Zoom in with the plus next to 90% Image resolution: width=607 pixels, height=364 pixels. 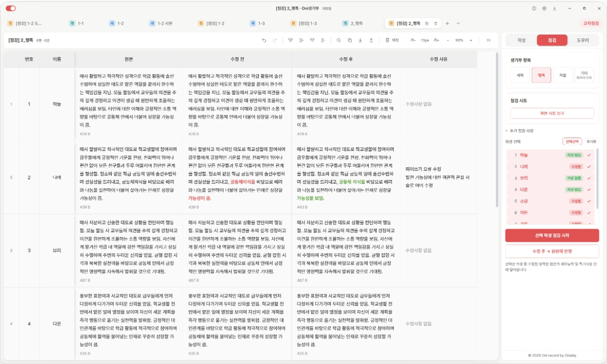pos(471,40)
